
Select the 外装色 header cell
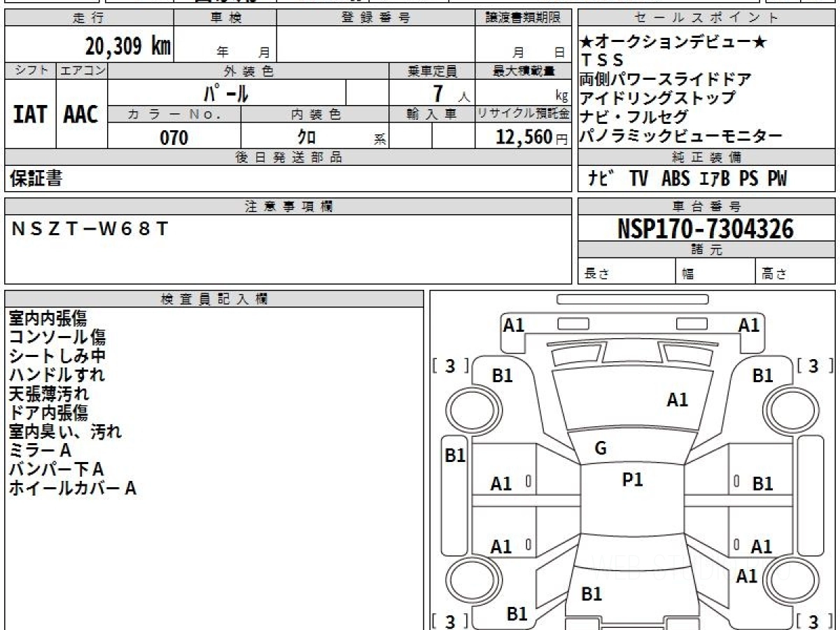click(x=248, y=71)
